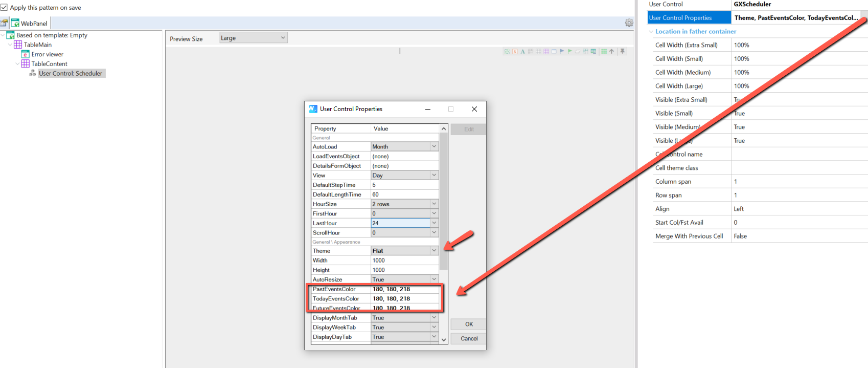Click the atom-shaped icon in the layout toolbar

click(x=507, y=51)
